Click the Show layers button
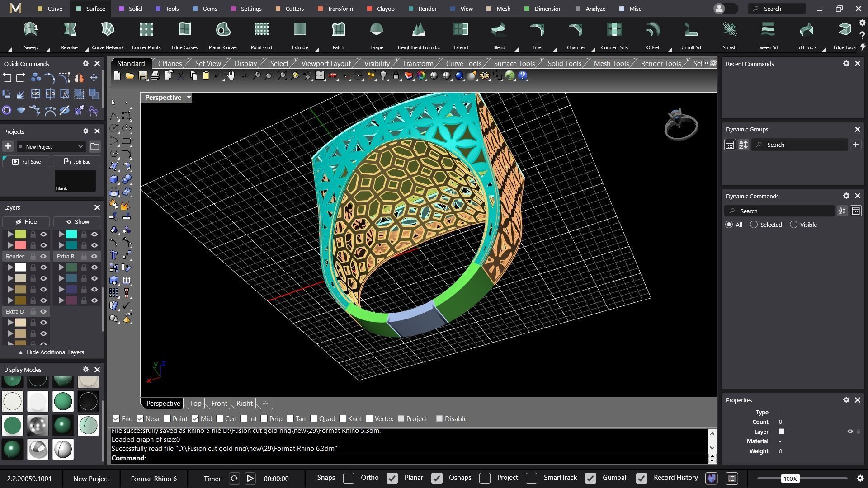Viewport: 868px width, 488px height. click(77, 222)
